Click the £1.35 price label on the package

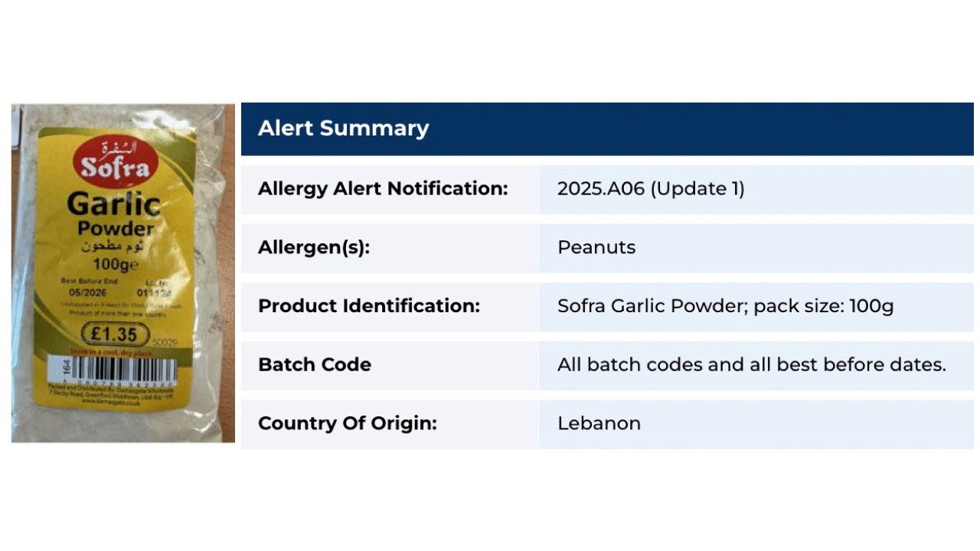tap(115, 334)
